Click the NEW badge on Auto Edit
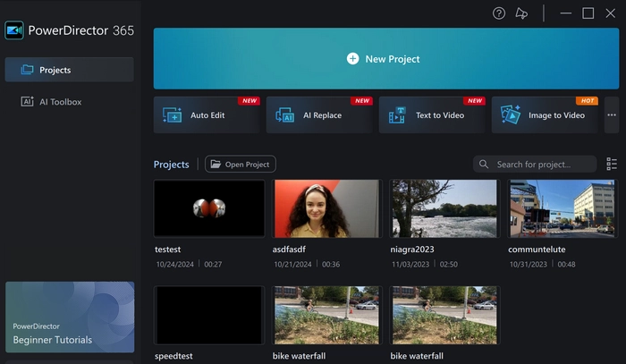This screenshot has height=364, width=626. click(250, 101)
